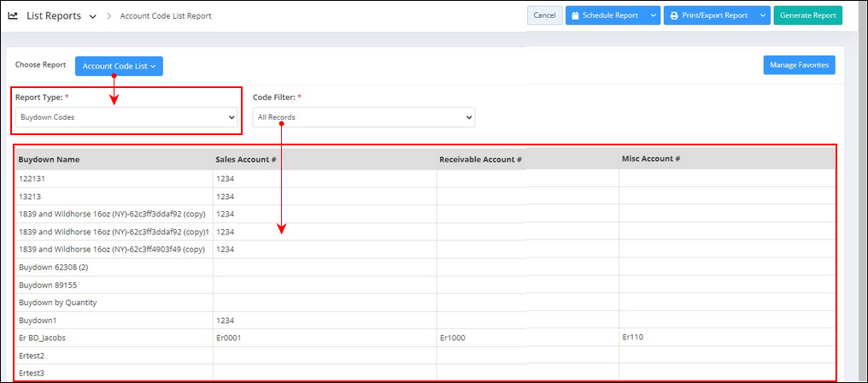Click the List Reports chart icon

13,15
